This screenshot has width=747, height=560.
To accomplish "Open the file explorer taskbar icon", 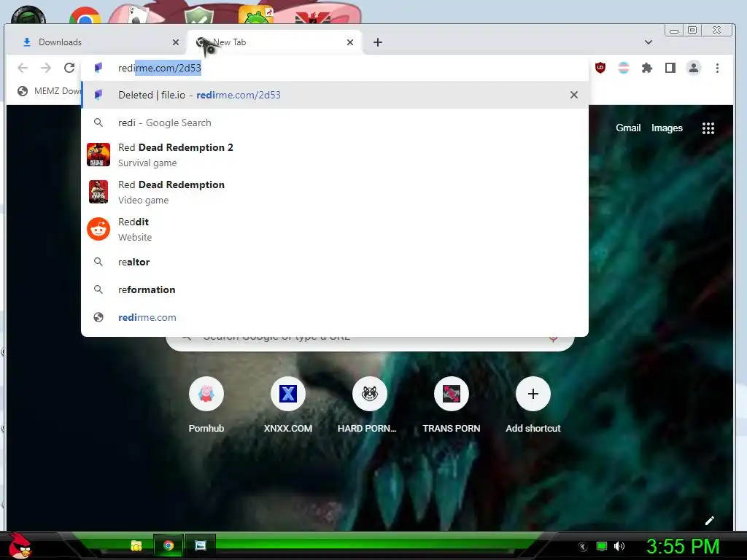I will tap(136, 545).
